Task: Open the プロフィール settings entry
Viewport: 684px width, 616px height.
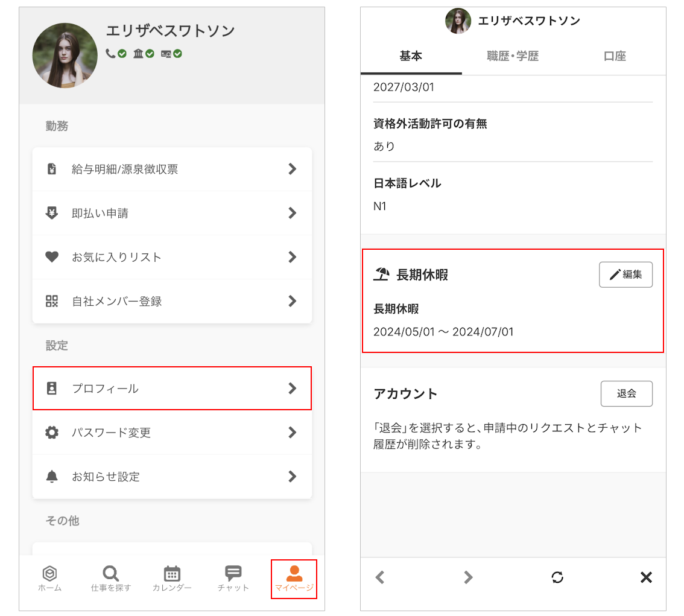Action: (172, 389)
